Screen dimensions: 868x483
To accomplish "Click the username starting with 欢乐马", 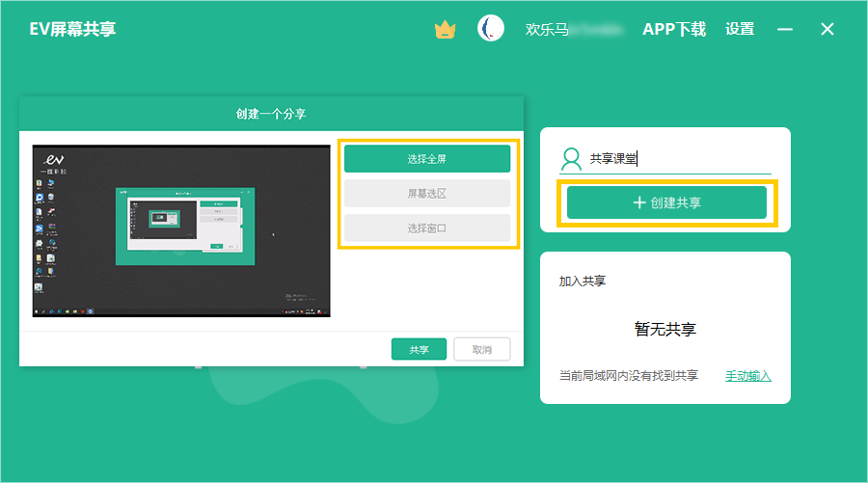I will (x=574, y=29).
